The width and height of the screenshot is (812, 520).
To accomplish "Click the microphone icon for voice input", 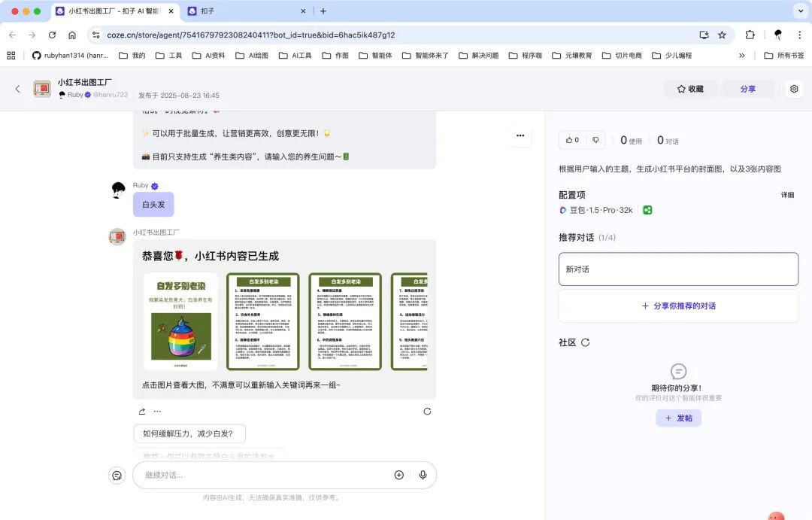I will [x=423, y=475].
